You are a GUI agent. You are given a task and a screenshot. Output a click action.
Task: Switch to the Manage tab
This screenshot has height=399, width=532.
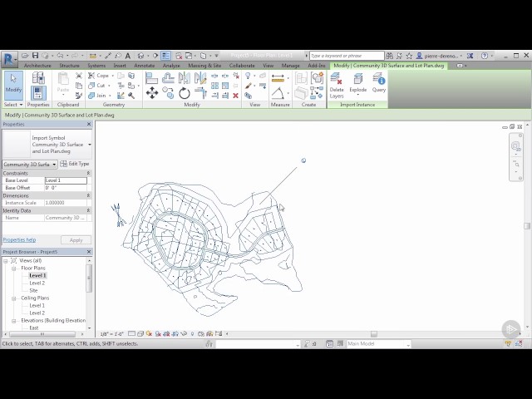(x=290, y=66)
